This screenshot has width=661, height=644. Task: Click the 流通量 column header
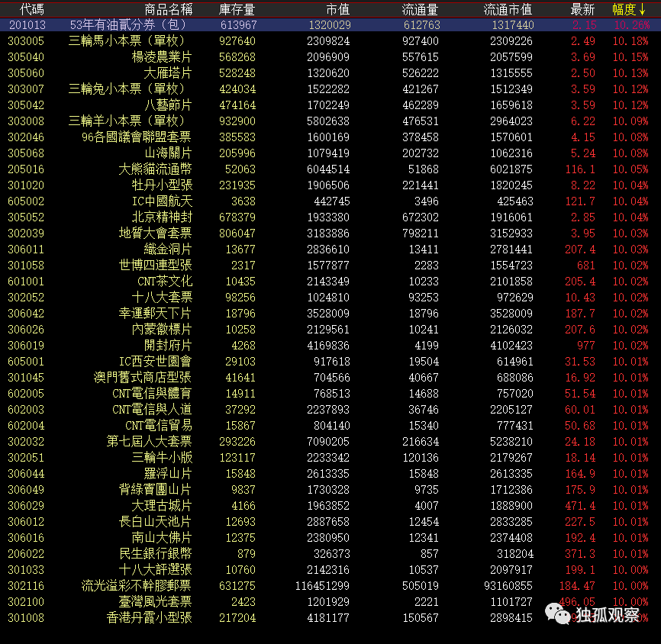tap(420, 9)
